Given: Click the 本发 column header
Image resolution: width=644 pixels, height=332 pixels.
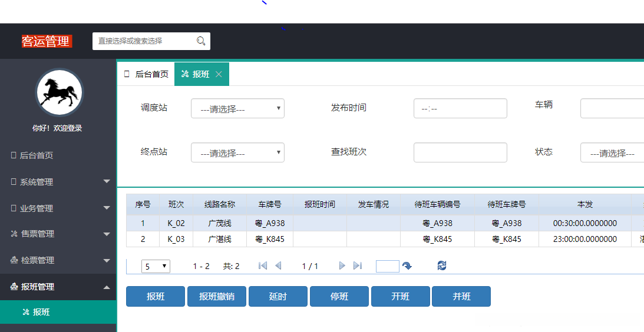Looking at the screenshot, I should point(585,204).
